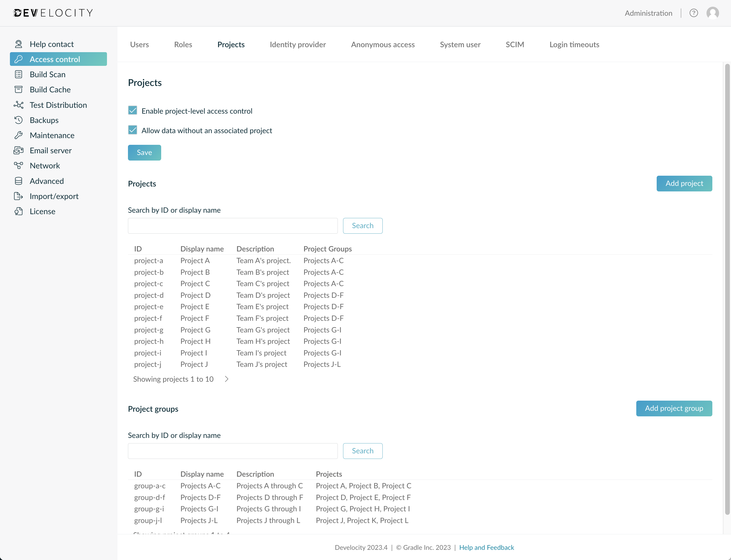This screenshot has width=731, height=560.
Task: Disable project-level access control
Action: point(132,110)
